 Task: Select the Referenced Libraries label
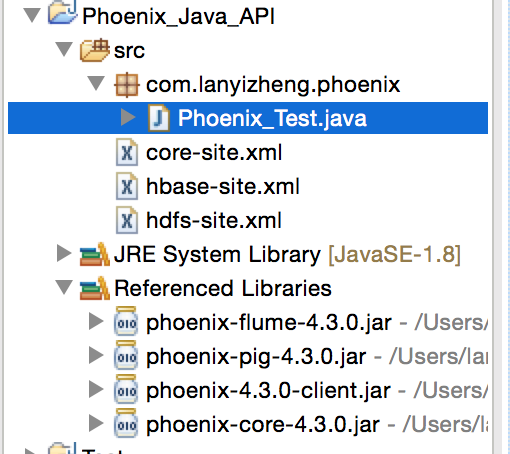[x=223, y=288]
